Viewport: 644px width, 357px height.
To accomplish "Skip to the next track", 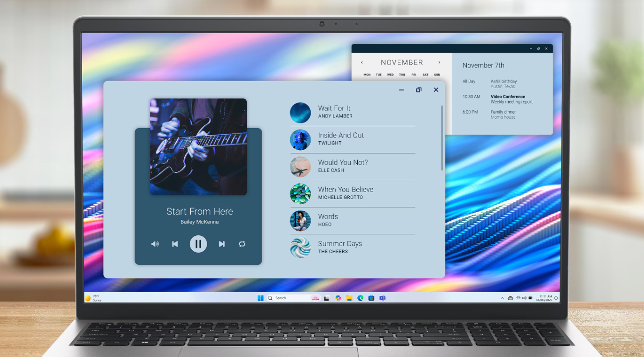I will pos(222,244).
